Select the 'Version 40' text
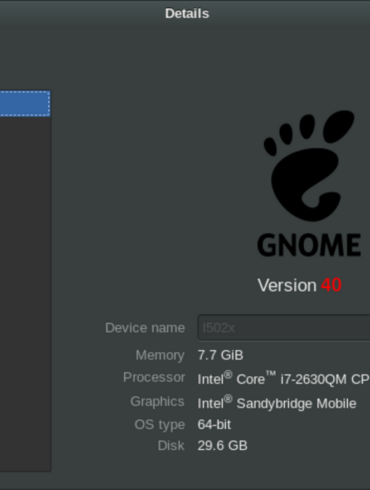This screenshot has height=490, width=370. coord(299,285)
